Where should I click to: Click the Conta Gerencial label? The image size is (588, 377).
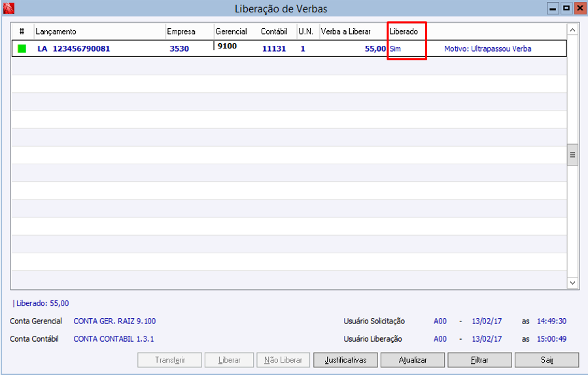(x=36, y=321)
